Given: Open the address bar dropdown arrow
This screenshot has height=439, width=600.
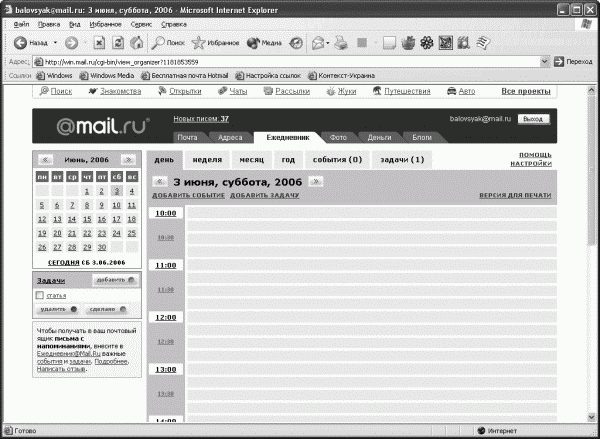Looking at the screenshot, I should [544, 62].
